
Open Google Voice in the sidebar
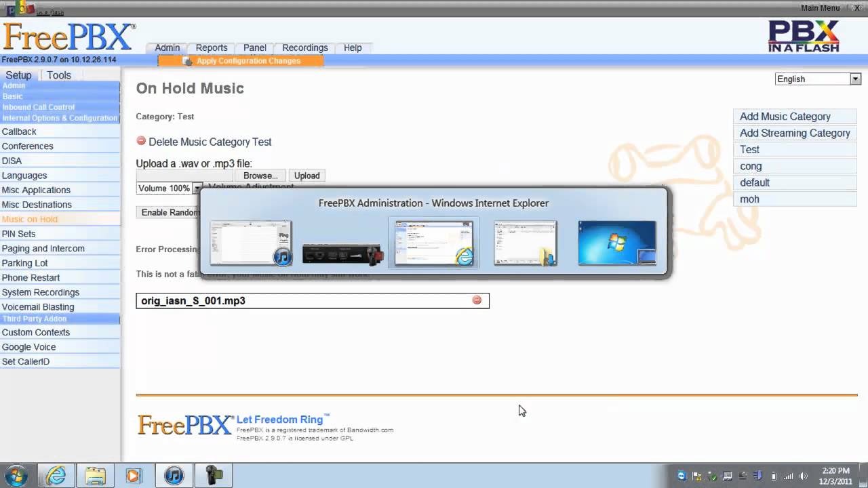point(60,347)
